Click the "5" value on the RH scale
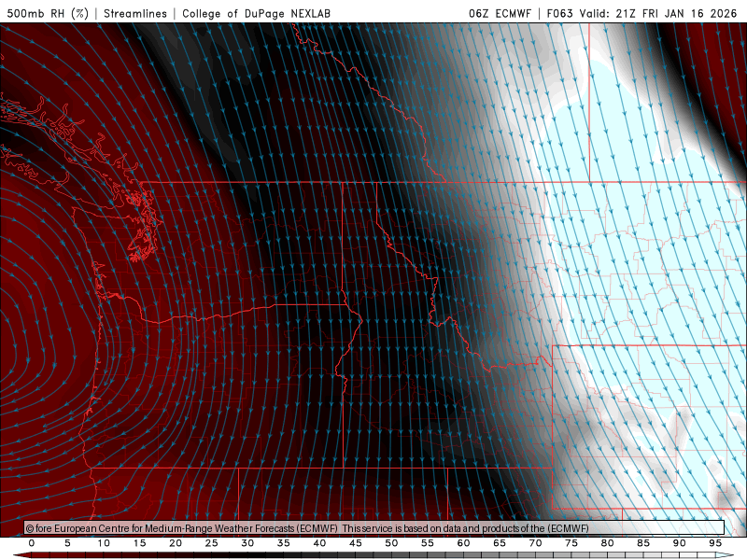Image resolution: width=747 pixels, height=560 pixels. [67, 543]
